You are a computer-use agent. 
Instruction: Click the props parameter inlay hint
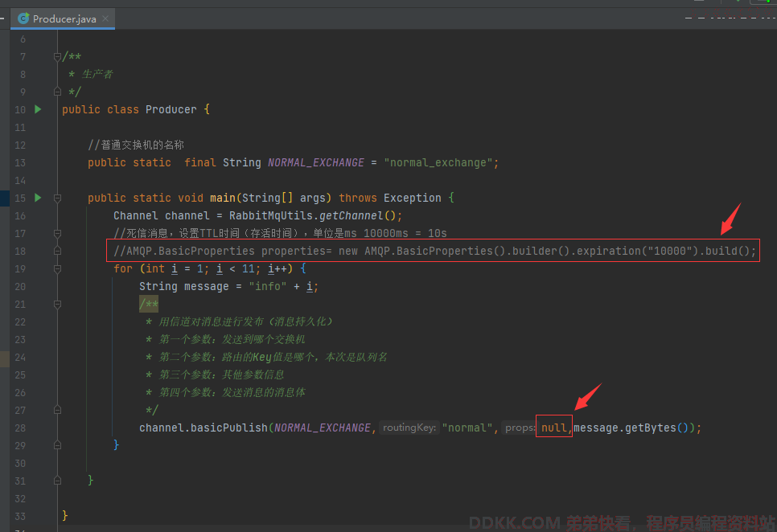coord(520,428)
